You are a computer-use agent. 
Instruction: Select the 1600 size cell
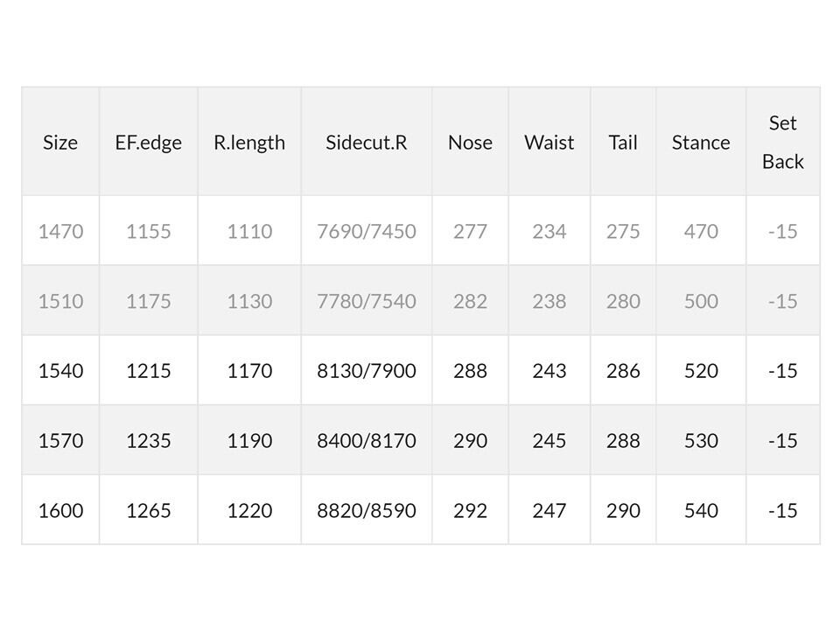(60, 510)
